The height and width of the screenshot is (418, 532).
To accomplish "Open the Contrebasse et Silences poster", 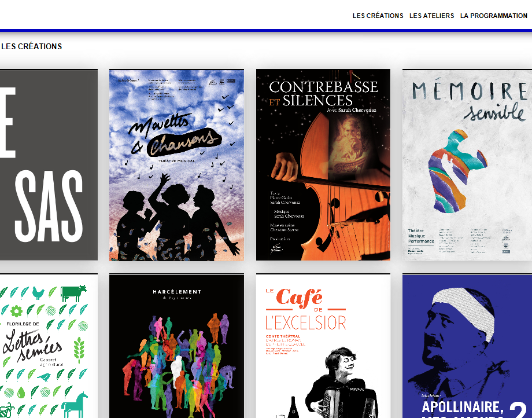I will pyautogui.click(x=323, y=165).
